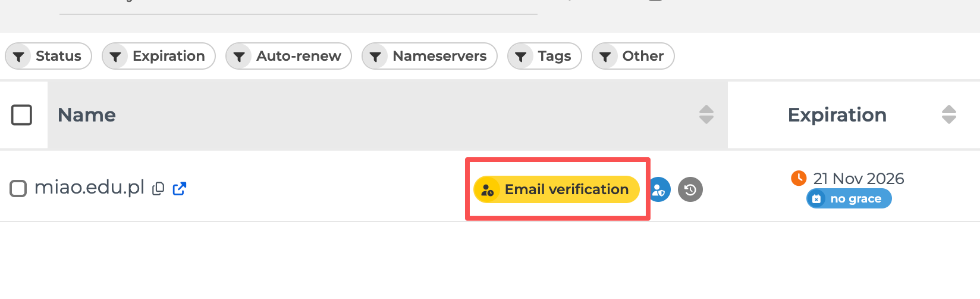Open the Nameservers filter dropdown
980x299 pixels.
(429, 57)
